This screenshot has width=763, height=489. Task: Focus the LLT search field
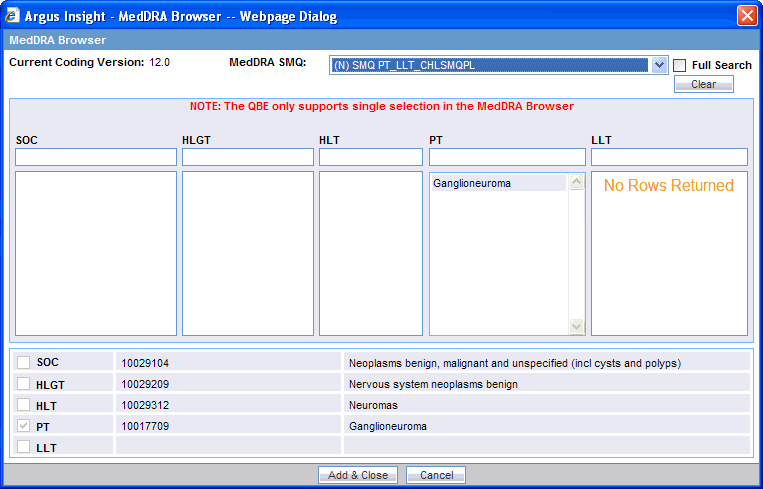point(669,157)
